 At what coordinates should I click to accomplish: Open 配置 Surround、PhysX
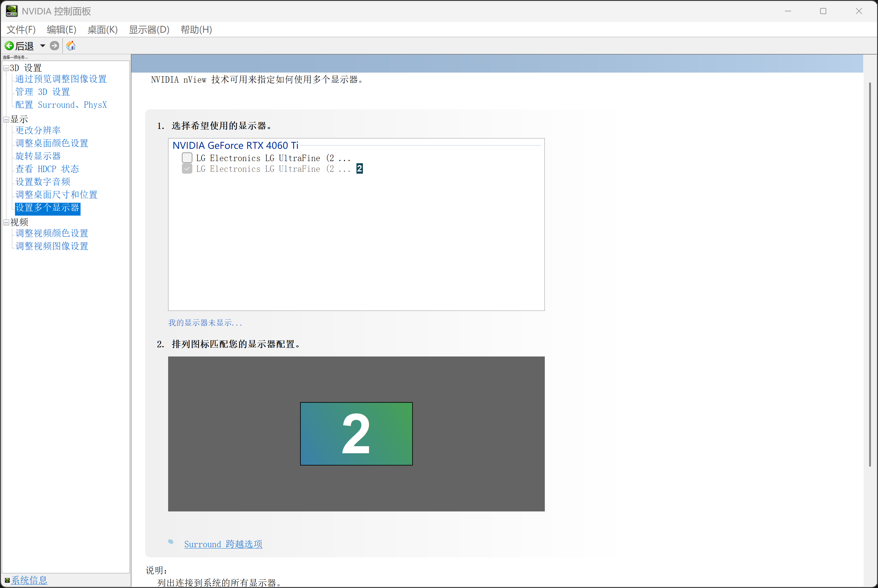61,105
